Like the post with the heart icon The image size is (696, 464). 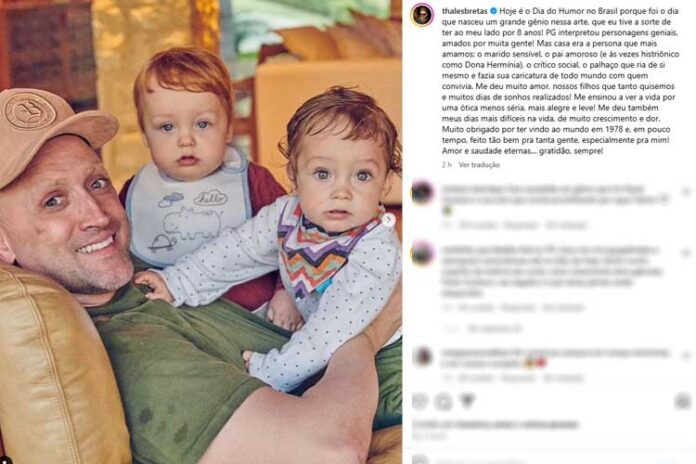[x=420, y=402]
